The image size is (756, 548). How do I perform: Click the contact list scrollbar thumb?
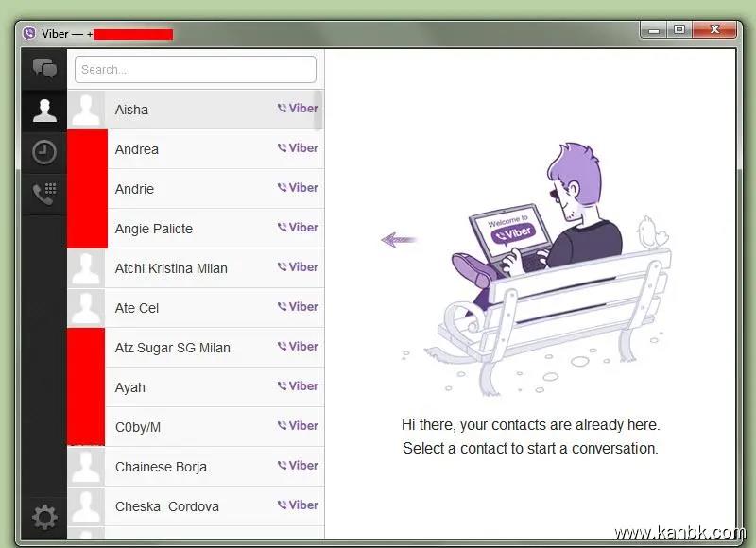coord(318,110)
